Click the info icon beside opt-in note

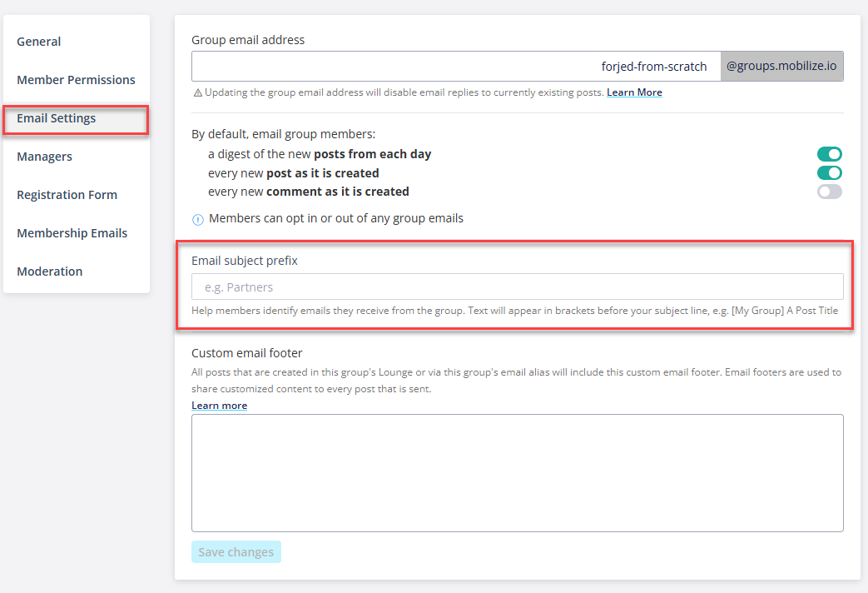tap(197, 220)
